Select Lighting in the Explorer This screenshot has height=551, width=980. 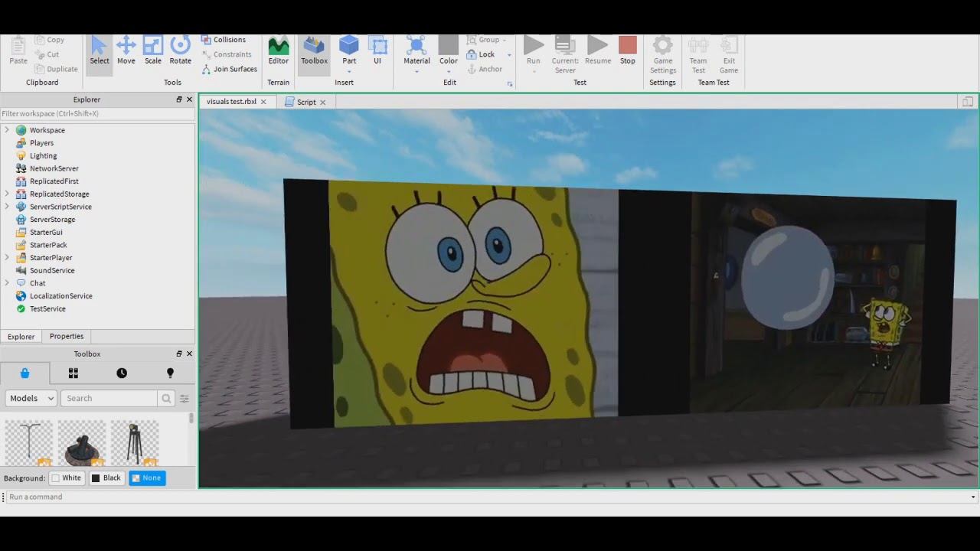(x=44, y=155)
